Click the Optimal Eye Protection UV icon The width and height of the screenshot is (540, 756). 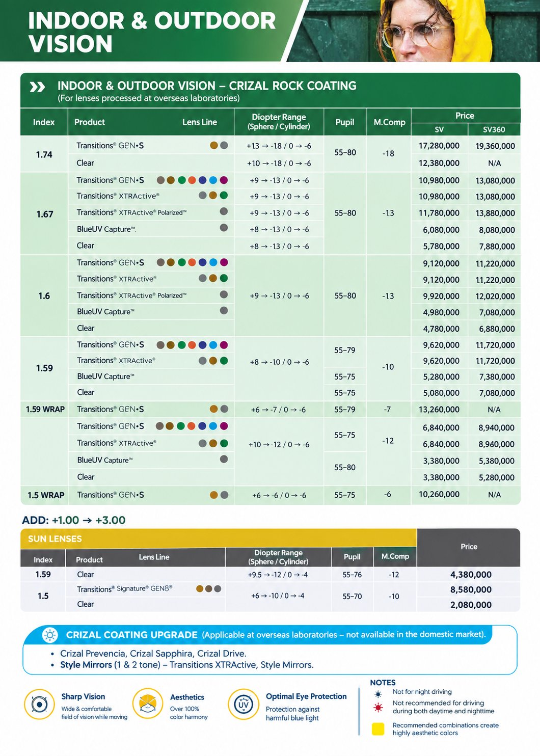[244, 704]
